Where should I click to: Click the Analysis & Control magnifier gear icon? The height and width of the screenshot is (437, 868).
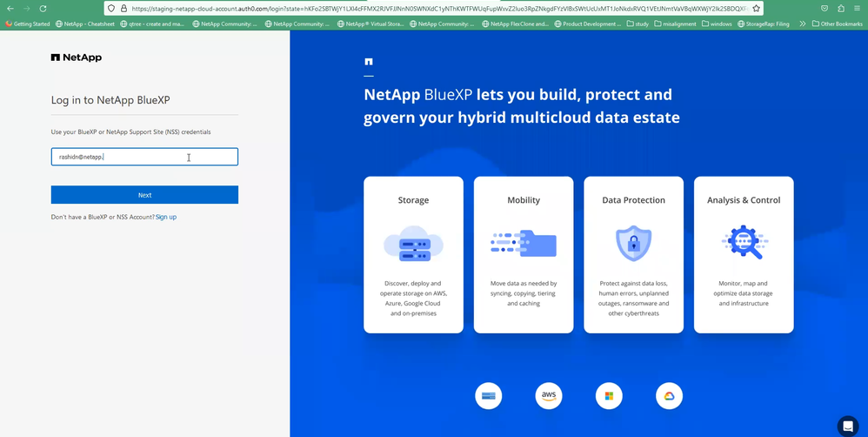click(744, 242)
